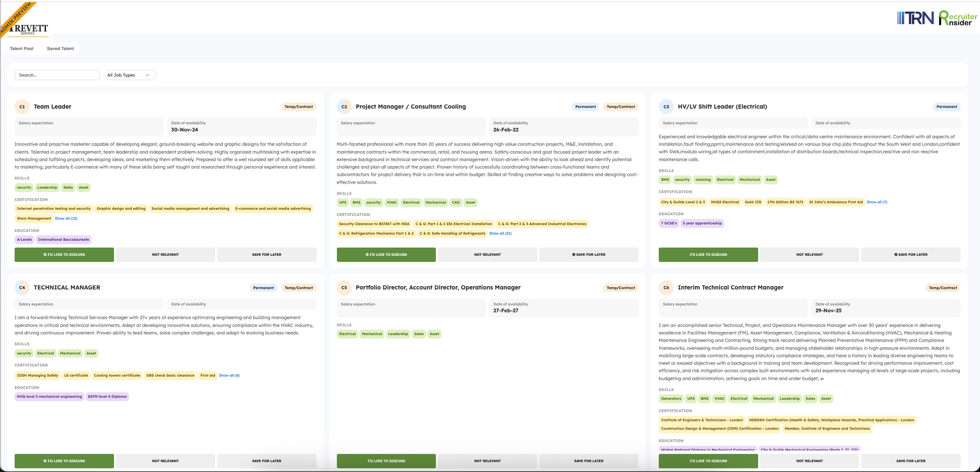Image resolution: width=980 pixels, height=472 pixels.
Task: Click the C1 candidate avatar badge
Action: pos(22,107)
